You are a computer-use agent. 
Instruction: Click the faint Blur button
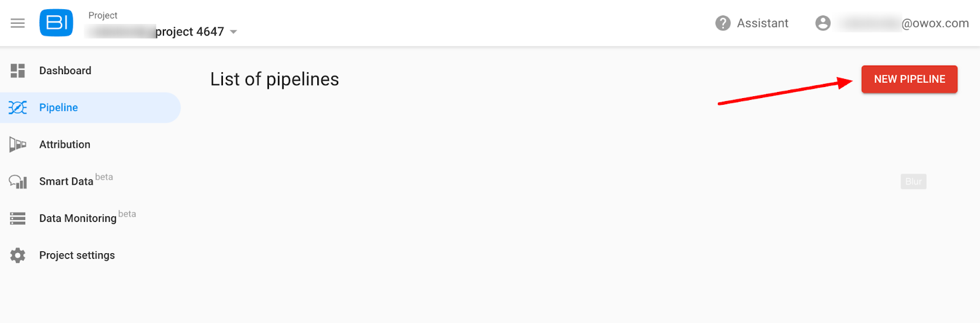[x=913, y=181]
